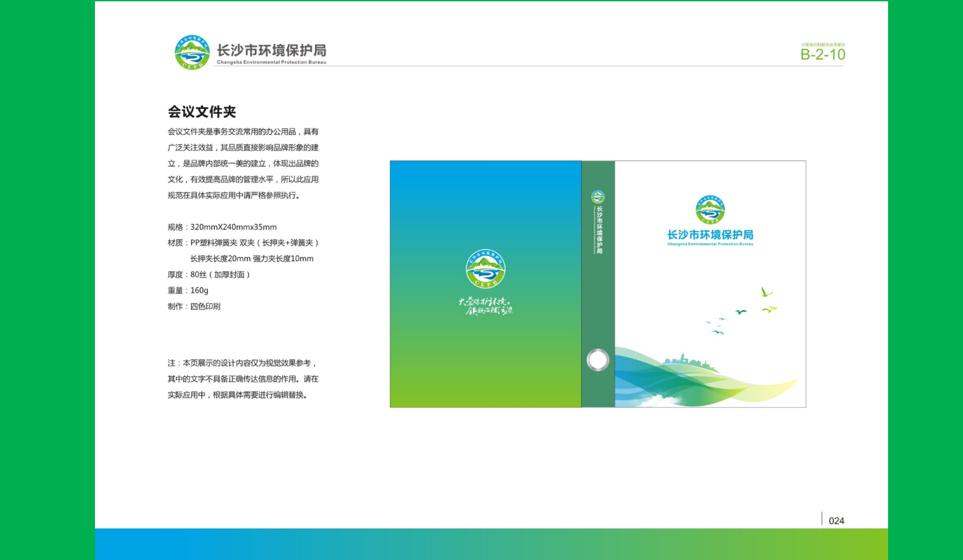This screenshot has height=560, width=963.
Task: Open the 制作 four-color printing entry
Action: 194,306
